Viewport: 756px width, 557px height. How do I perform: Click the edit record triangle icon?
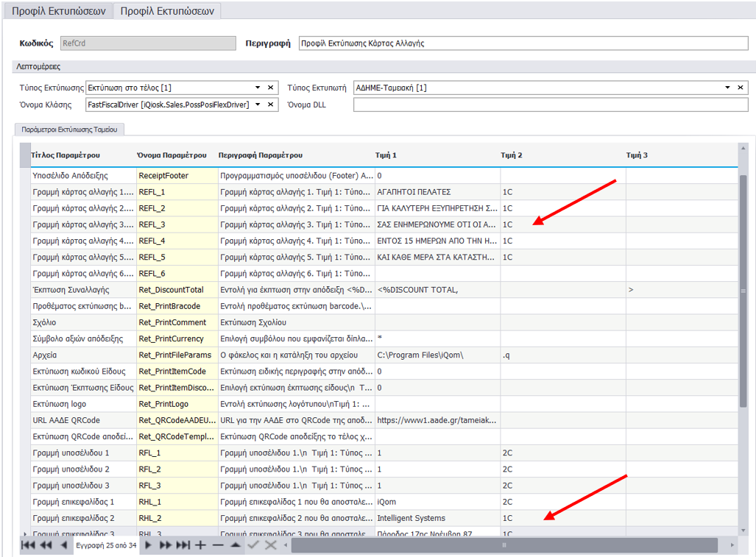[x=235, y=545]
